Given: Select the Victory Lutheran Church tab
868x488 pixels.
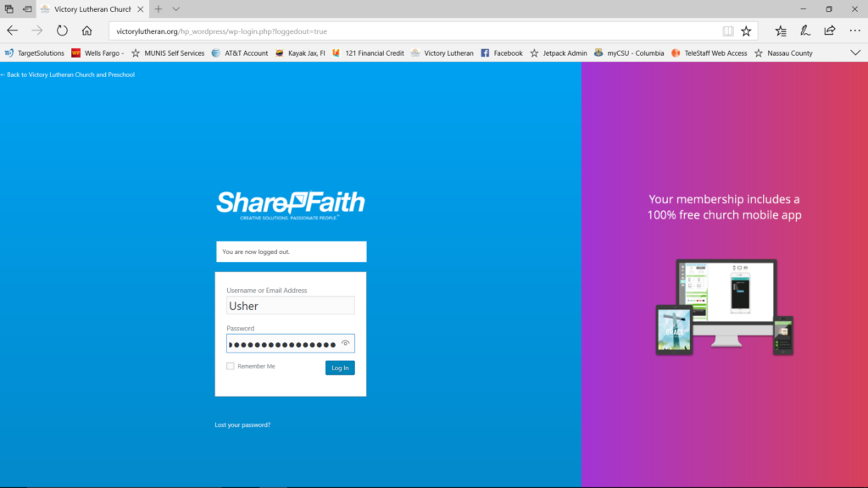Looking at the screenshot, I should [x=92, y=8].
